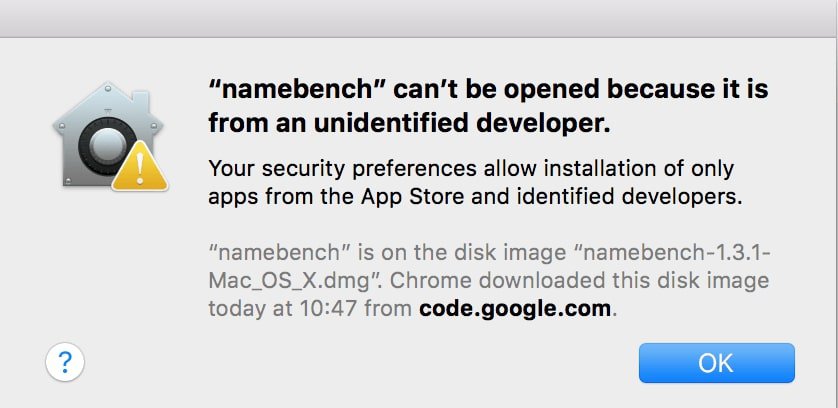The image size is (838, 408).
Task: Click the "is on the disk image" gray text
Action: point(462,252)
